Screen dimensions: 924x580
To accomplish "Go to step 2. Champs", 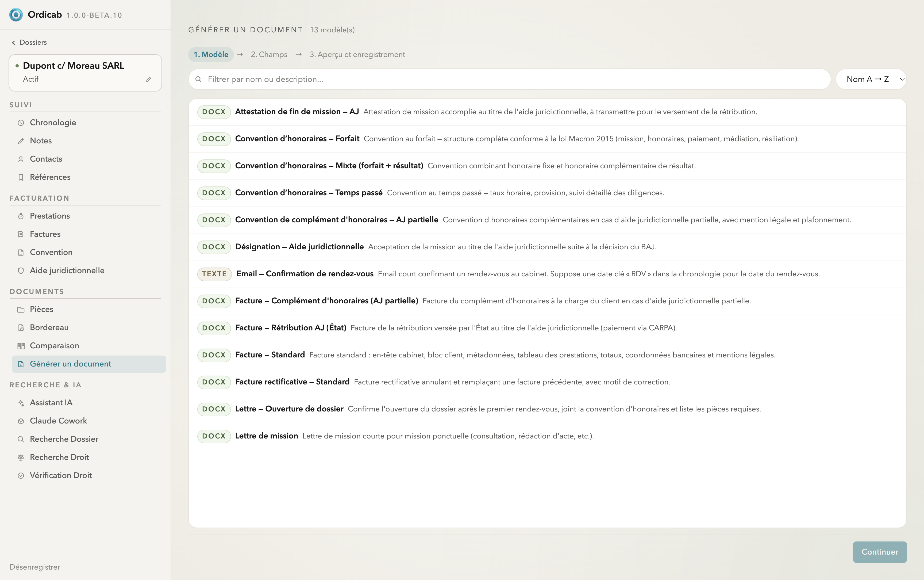I will click(269, 55).
